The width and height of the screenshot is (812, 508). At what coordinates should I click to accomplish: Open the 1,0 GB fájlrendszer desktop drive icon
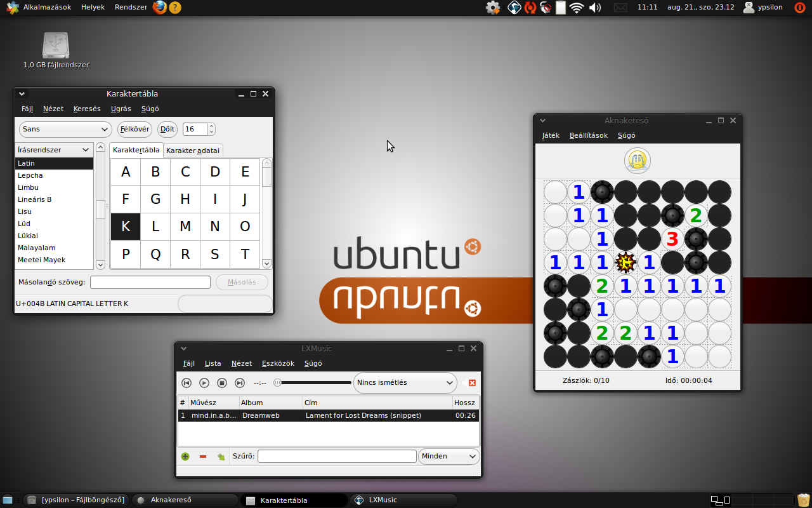pyautogui.click(x=56, y=50)
